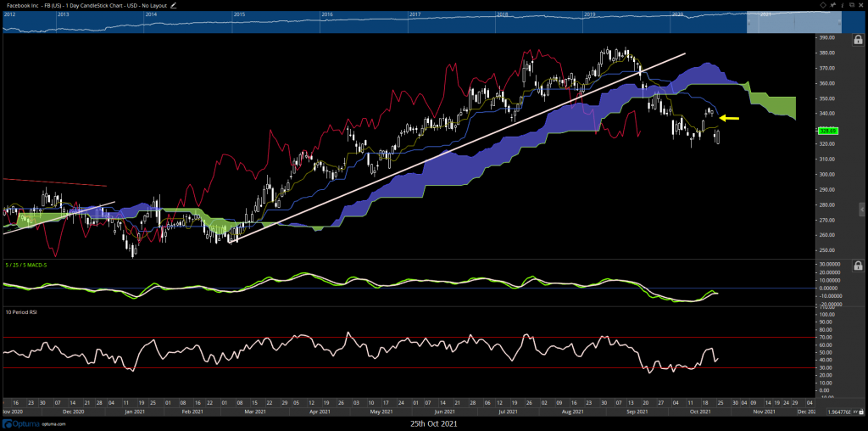
Task: Click the green 328.69 current price label
Action: pyautogui.click(x=828, y=132)
